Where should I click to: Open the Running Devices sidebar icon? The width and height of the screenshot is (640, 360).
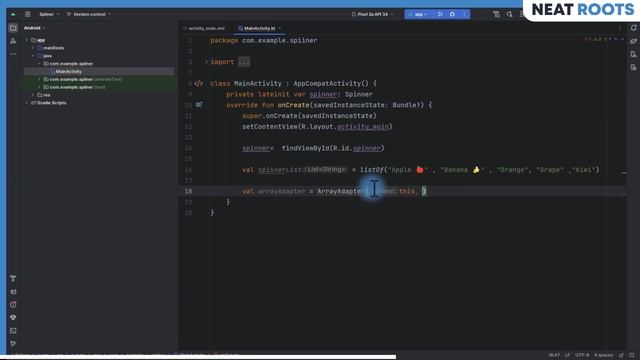point(633,67)
